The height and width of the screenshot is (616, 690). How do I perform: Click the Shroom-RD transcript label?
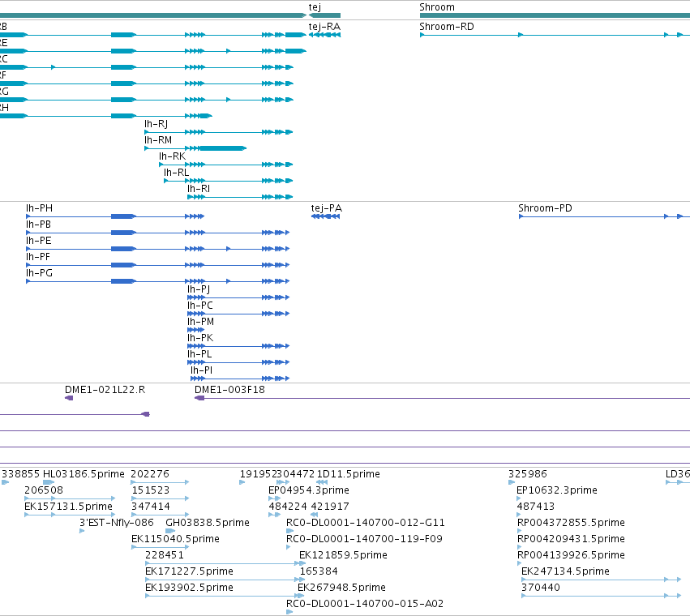[x=447, y=27]
